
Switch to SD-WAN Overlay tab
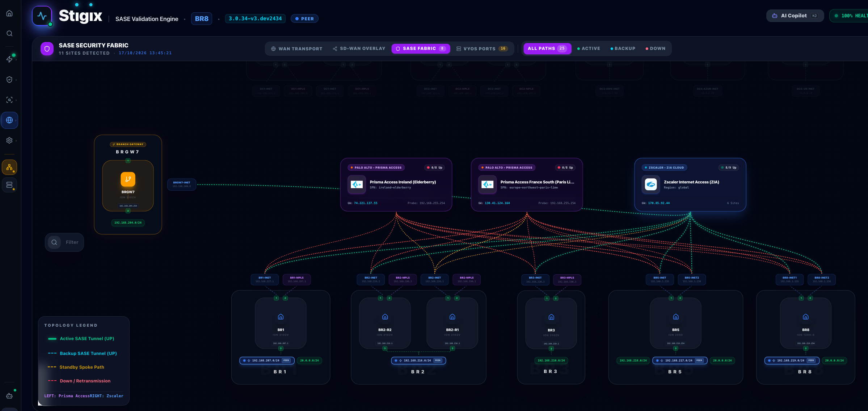359,48
